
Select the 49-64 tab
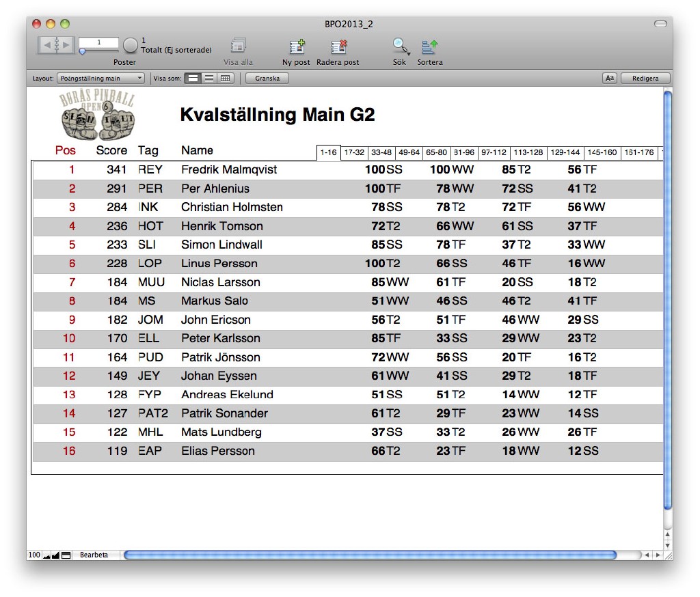click(x=409, y=152)
